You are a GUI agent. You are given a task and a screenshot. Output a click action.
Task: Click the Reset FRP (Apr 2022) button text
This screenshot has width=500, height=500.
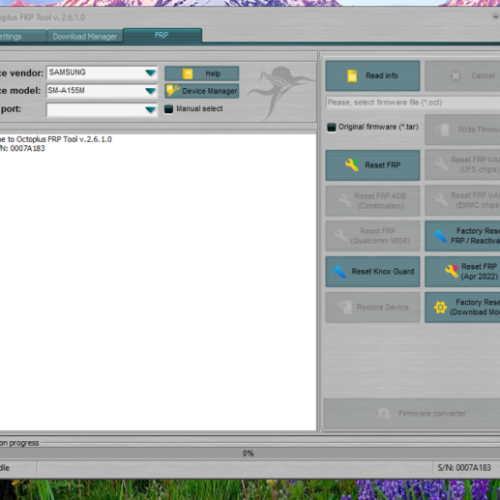tap(479, 271)
